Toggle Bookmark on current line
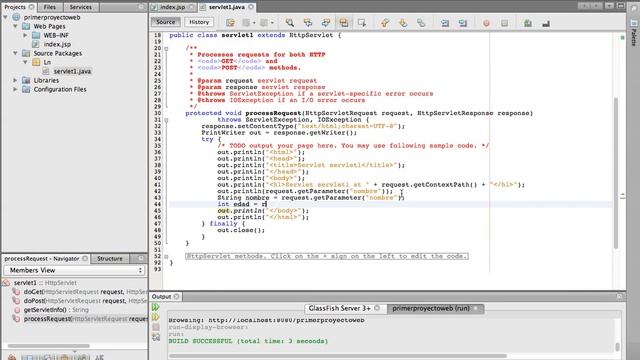This screenshot has width=640, height=360. pyautogui.click(x=421, y=22)
